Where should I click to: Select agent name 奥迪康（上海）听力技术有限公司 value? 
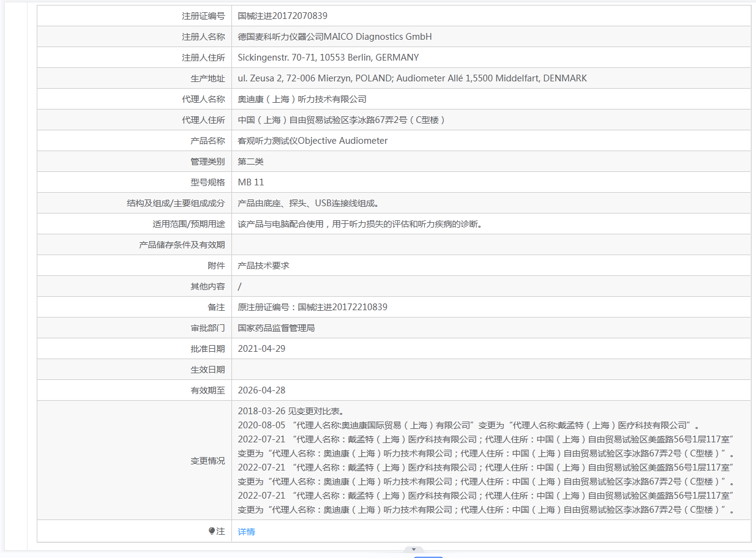(x=302, y=99)
